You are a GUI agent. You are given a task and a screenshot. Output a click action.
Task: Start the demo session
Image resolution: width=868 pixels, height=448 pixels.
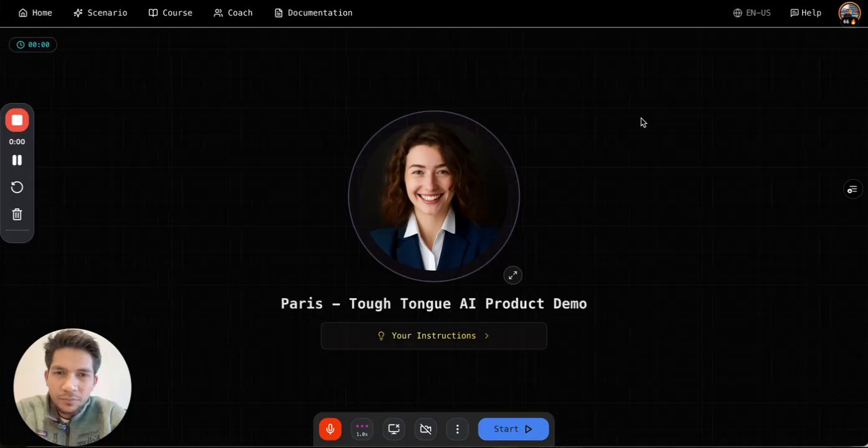[x=513, y=429]
